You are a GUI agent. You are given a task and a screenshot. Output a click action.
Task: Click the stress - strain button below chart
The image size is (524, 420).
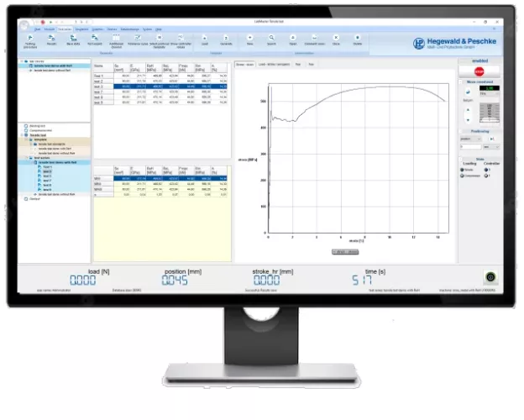(x=345, y=250)
